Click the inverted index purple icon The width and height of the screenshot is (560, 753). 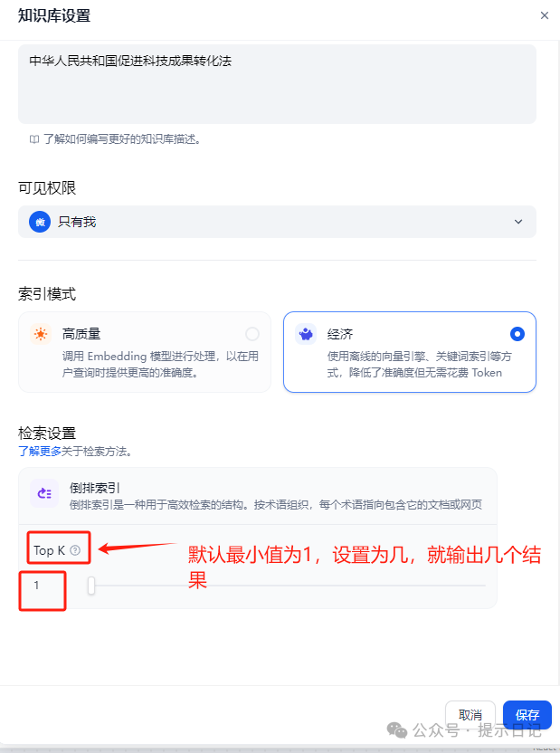click(44, 493)
